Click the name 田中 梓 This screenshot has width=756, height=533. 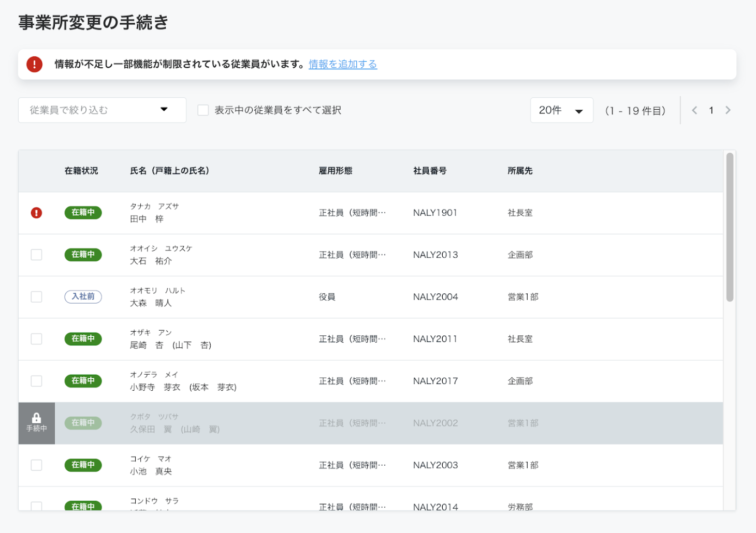coord(147,219)
